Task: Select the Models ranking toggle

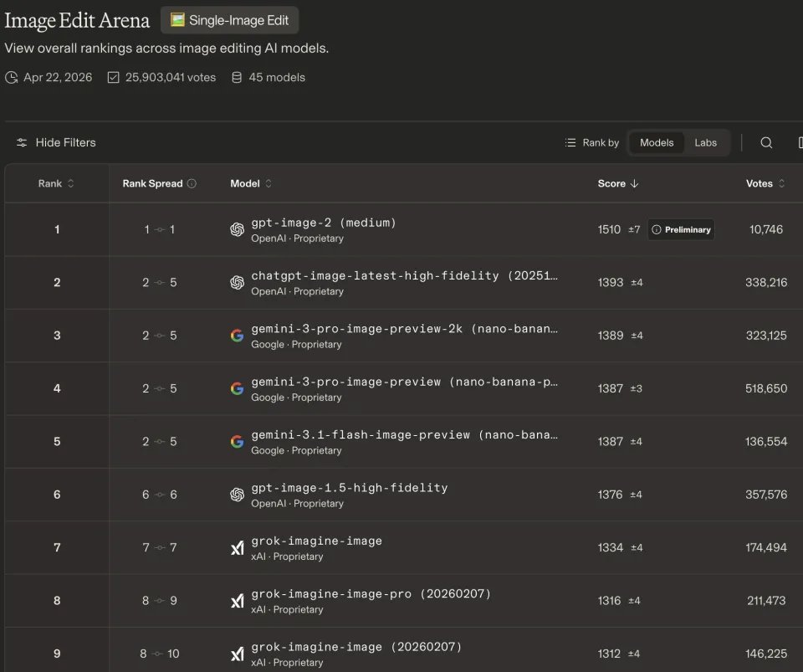Action: click(657, 142)
